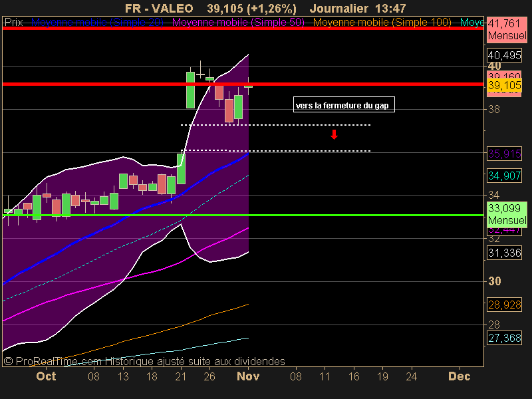Click the Dec label on the date axis
532x399 pixels.
coord(460,376)
